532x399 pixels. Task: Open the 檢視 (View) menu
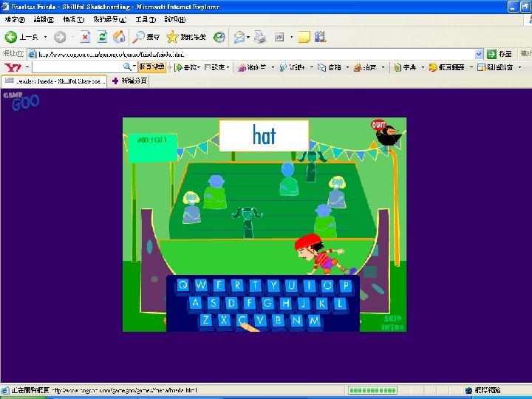(73, 20)
